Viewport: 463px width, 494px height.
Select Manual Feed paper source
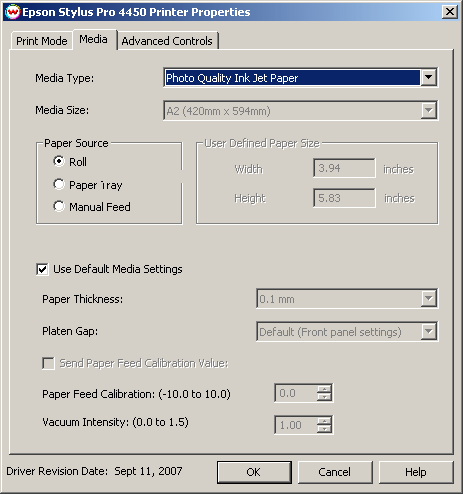59,206
